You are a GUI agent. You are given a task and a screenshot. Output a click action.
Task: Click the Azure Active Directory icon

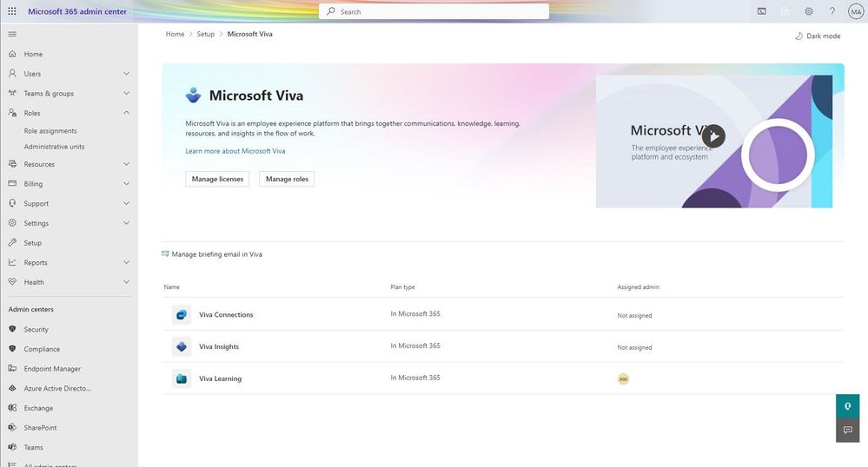pyautogui.click(x=12, y=388)
